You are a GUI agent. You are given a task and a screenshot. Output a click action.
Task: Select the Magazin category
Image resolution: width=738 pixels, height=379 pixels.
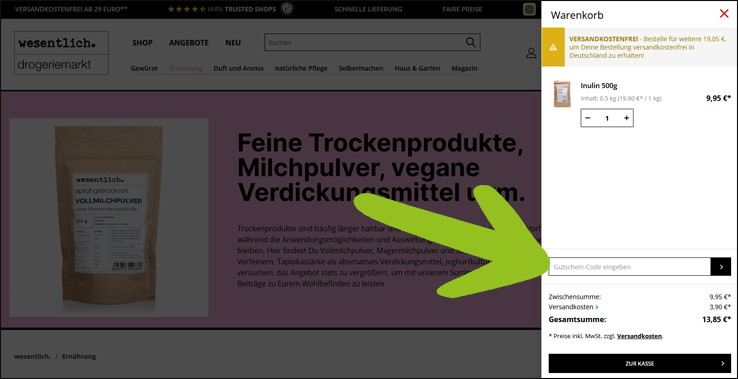pyautogui.click(x=465, y=68)
